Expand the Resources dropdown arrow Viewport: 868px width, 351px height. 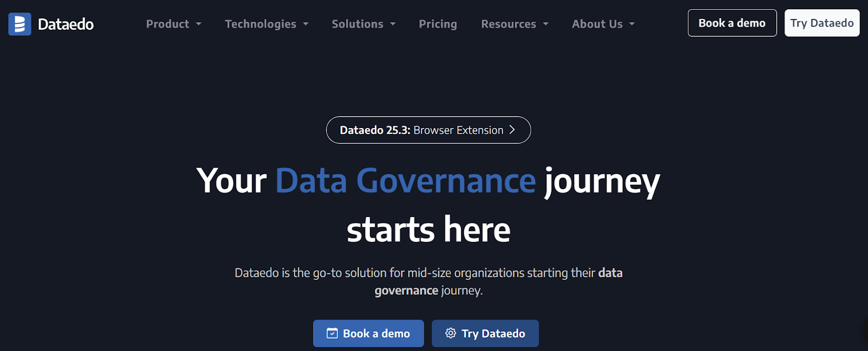546,24
